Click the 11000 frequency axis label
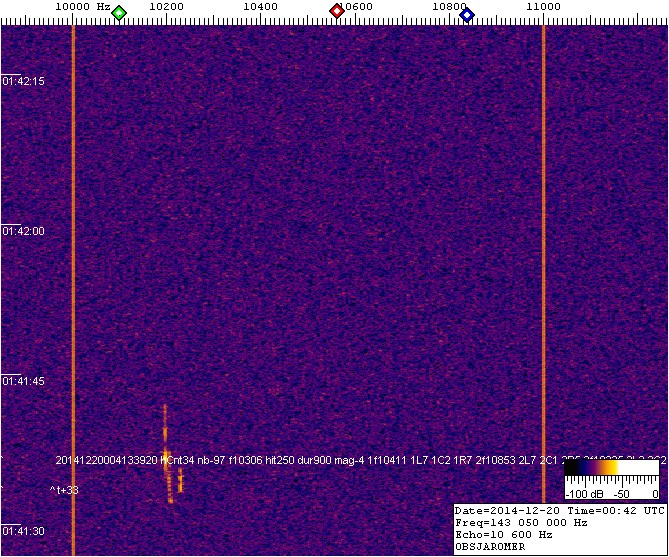Viewport: 669px width, 557px height. (x=543, y=6)
